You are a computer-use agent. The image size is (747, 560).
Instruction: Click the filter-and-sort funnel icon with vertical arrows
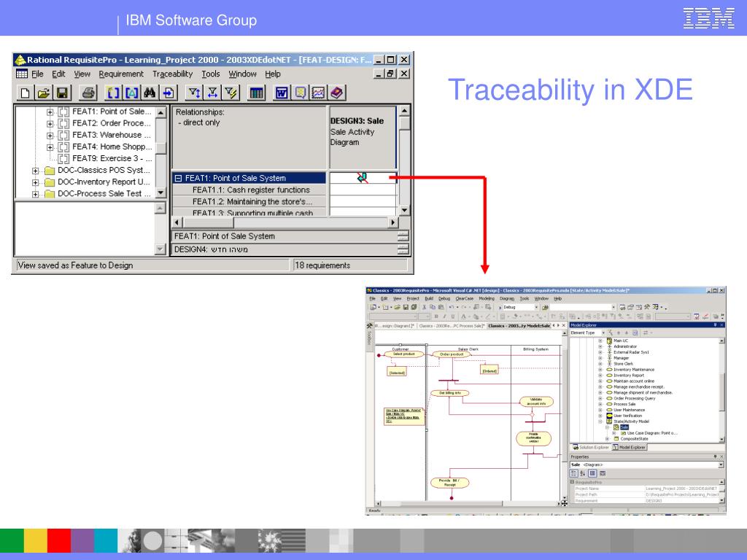pos(194,93)
